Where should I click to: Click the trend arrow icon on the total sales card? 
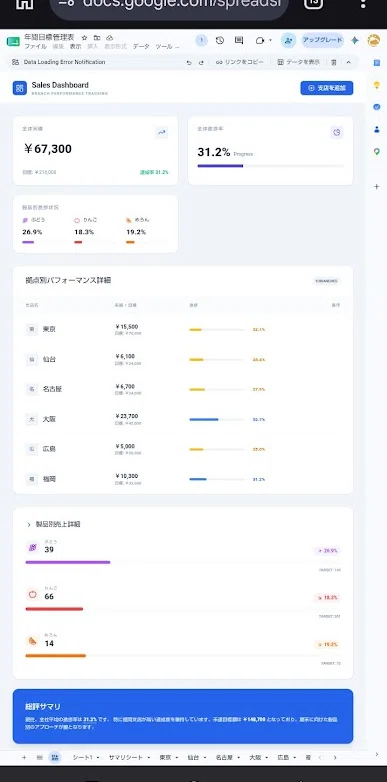(x=162, y=132)
